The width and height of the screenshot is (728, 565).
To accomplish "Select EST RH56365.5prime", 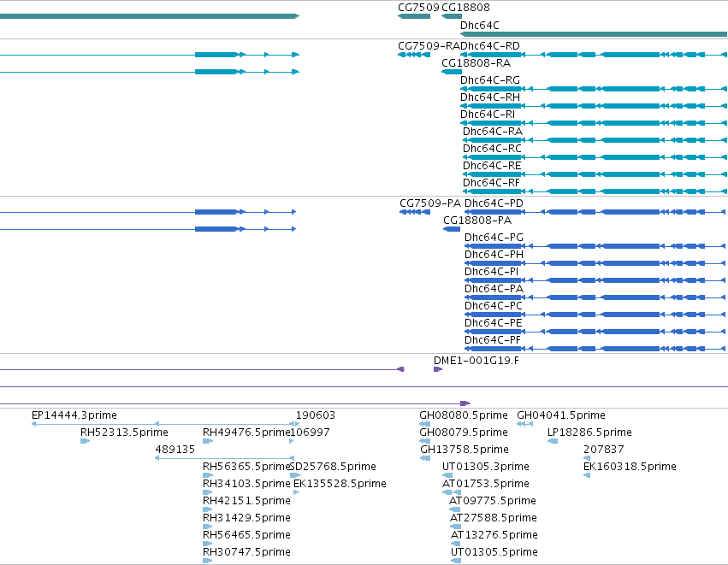I will (x=246, y=467).
